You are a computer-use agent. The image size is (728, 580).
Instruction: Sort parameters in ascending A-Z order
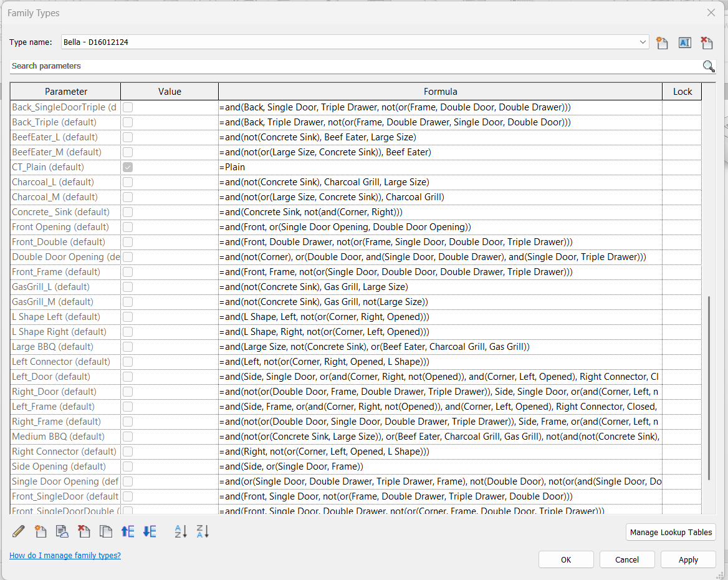point(181,531)
